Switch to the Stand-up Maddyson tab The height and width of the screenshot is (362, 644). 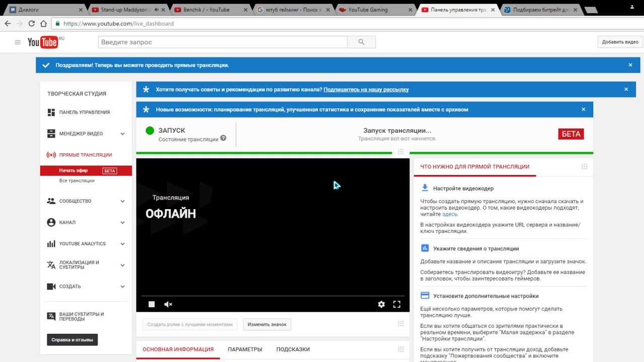(127, 10)
